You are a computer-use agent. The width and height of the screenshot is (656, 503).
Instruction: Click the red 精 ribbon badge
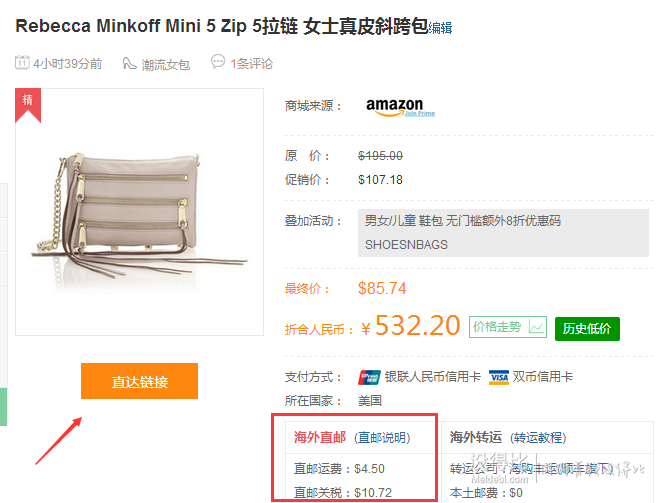point(28,105)
